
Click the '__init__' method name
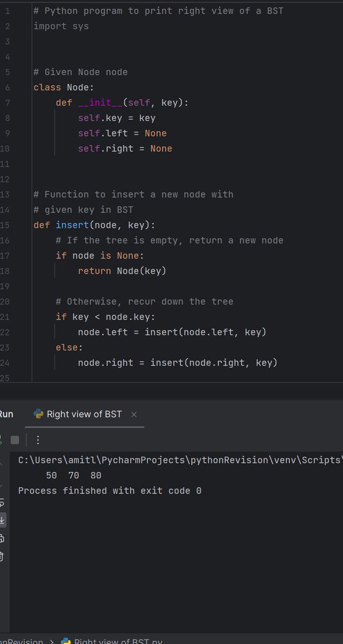[100, 103]
